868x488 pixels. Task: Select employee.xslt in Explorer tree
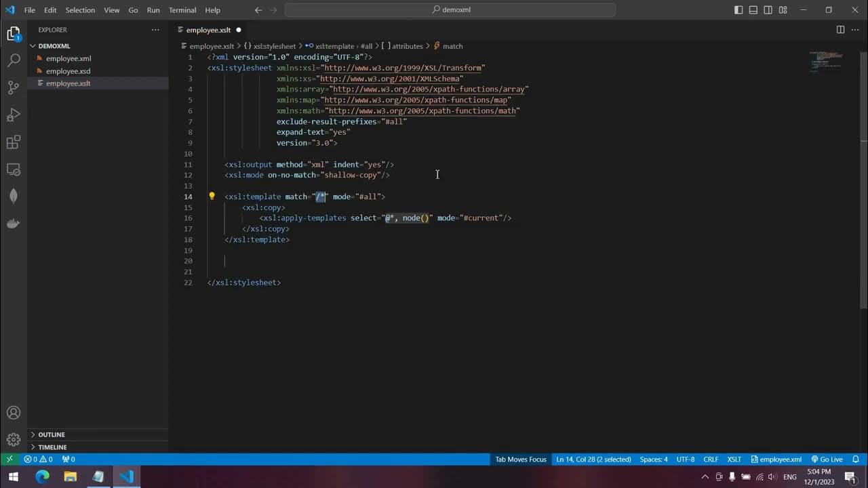(98, 83)
